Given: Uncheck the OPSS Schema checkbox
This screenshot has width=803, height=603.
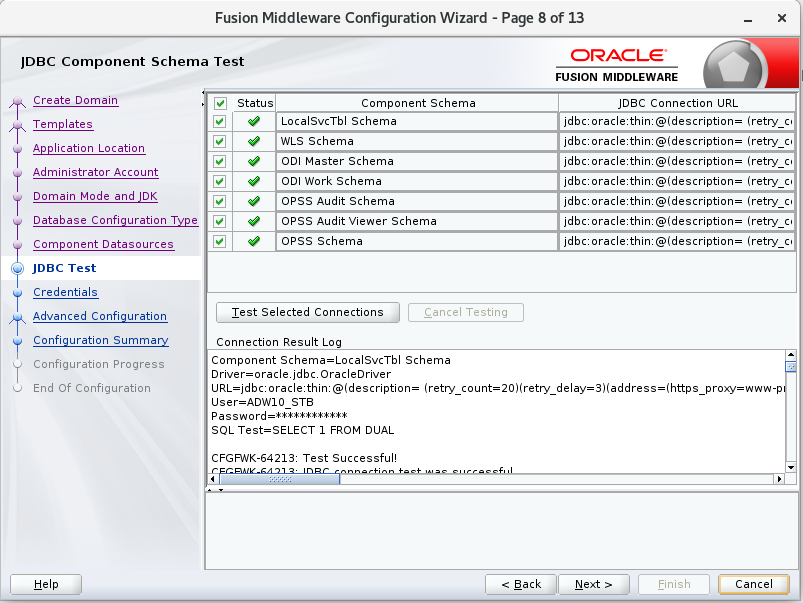Looking at the screenshot, I should 220,241.
